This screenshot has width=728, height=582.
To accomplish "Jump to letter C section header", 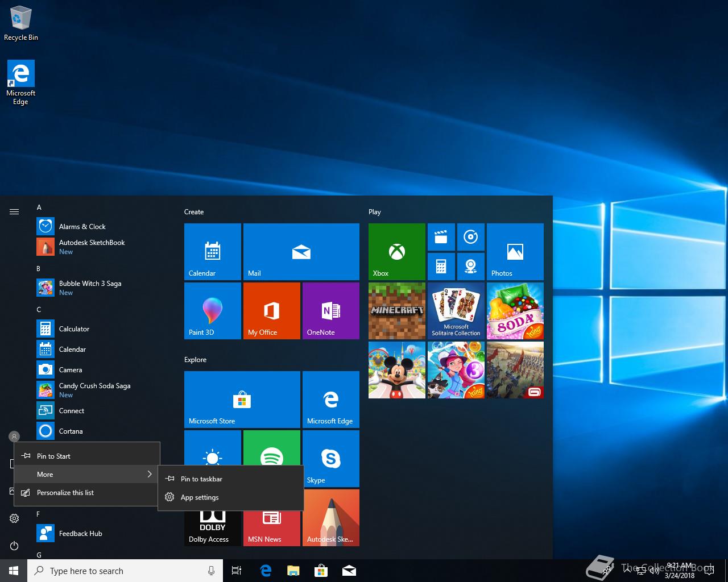I will (39, 309).
